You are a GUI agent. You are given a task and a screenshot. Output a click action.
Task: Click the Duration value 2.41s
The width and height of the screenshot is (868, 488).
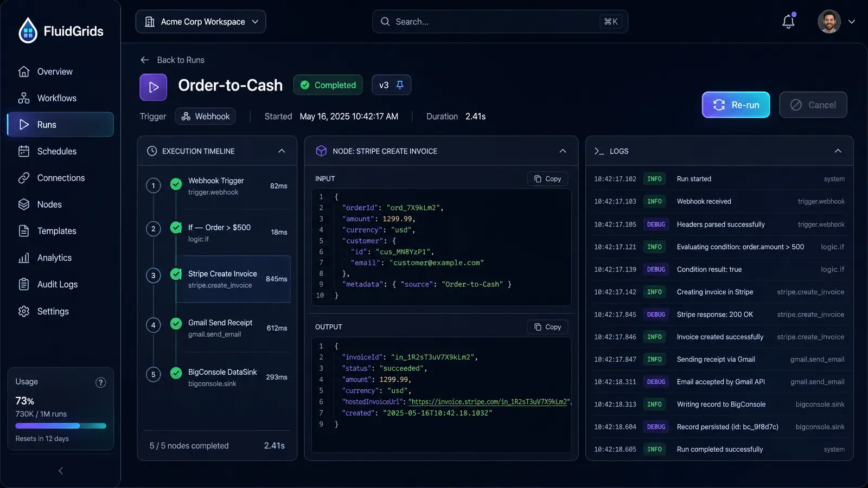click(475, 117)
